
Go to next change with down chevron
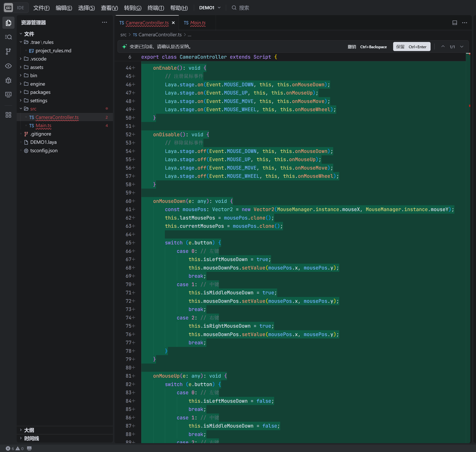462,47
